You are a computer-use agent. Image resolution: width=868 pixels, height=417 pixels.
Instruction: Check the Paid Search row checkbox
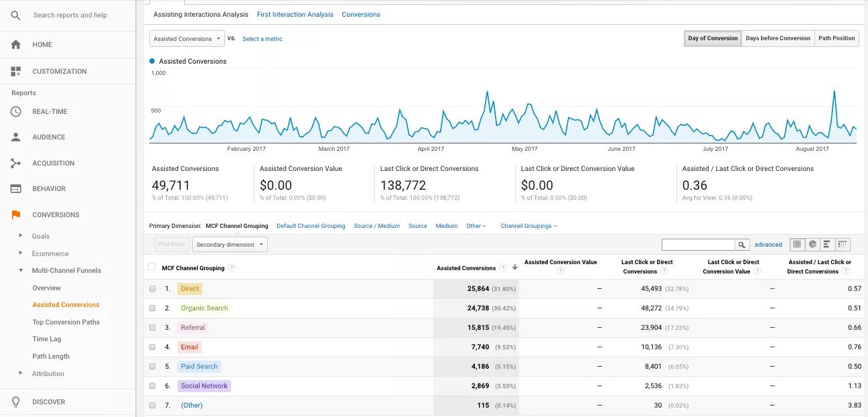point(152,367)
